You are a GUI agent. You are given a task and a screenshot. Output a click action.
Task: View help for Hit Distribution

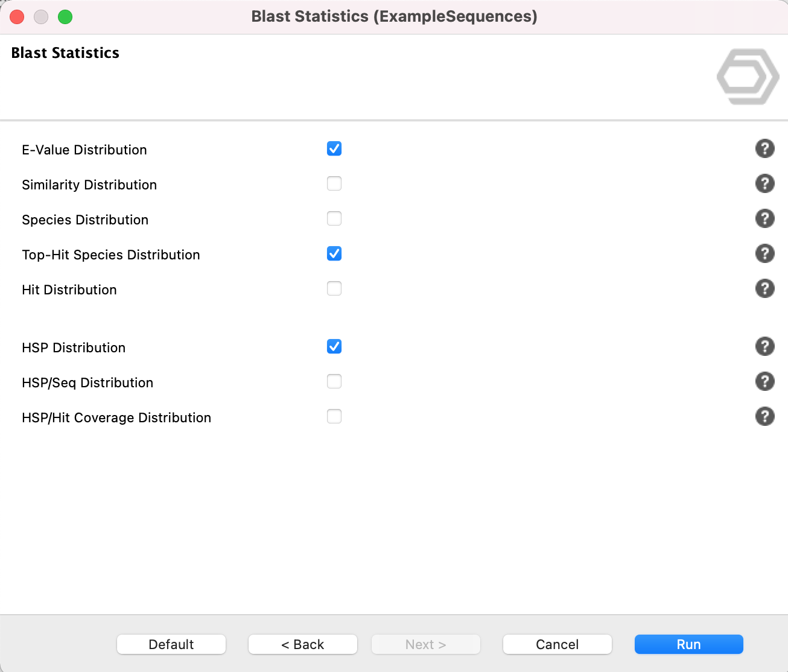tap(764, 288)
